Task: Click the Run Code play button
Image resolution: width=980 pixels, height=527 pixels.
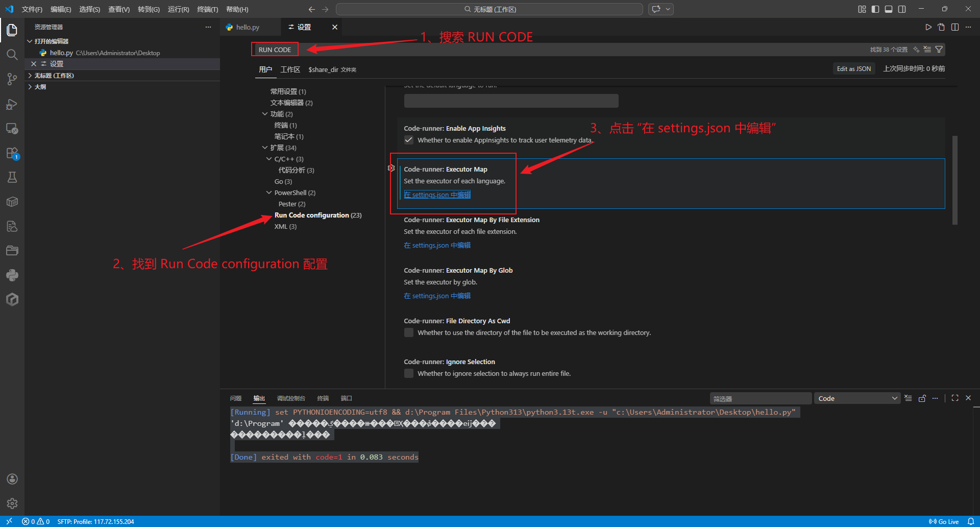Action: point(928,27)
